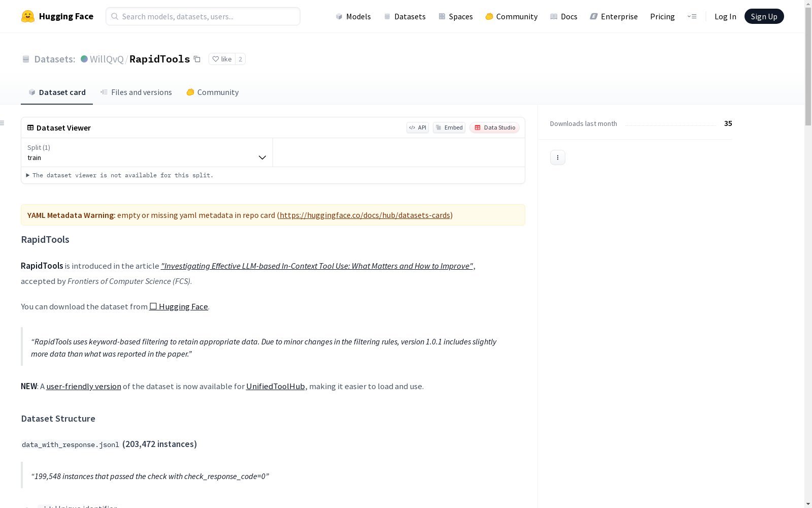Click the data_with_response.jsonl filename
Image resolution: width=812 pixels, height=508 pixels.
71,444
